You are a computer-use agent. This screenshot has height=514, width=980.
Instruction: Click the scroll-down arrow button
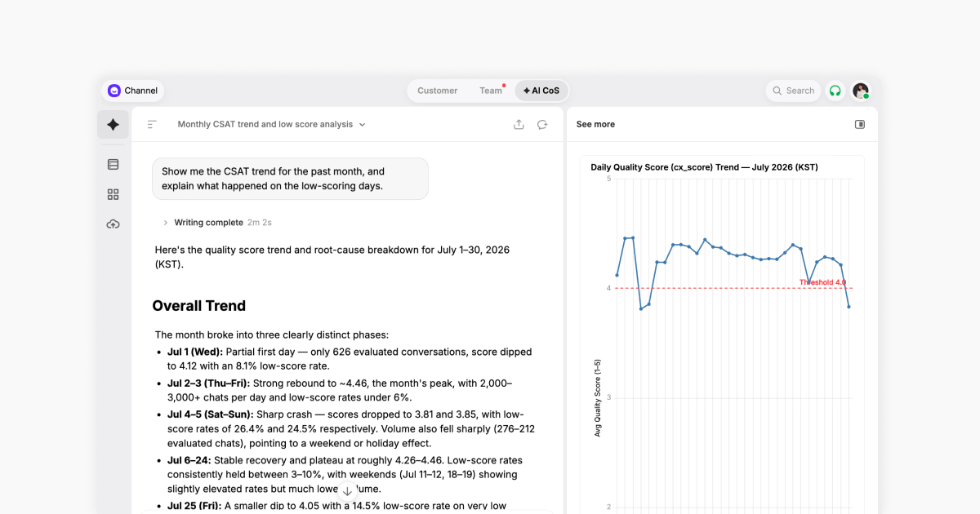(347, 491)
